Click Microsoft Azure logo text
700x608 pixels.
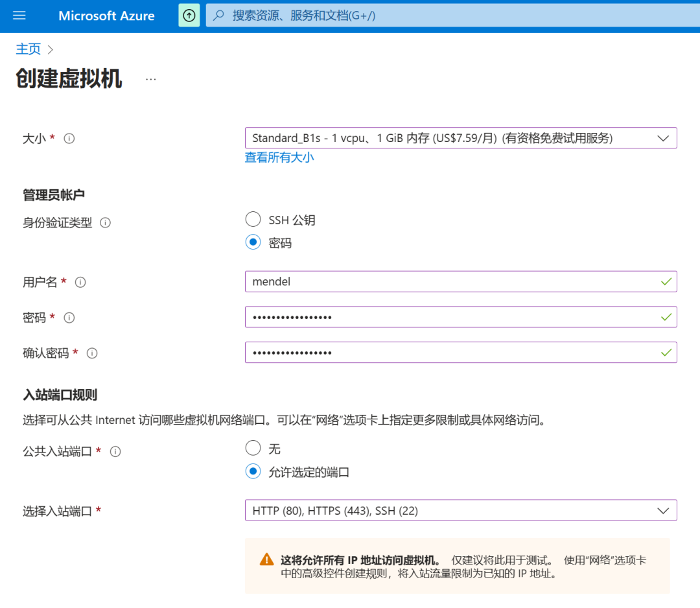coord(107,16)
